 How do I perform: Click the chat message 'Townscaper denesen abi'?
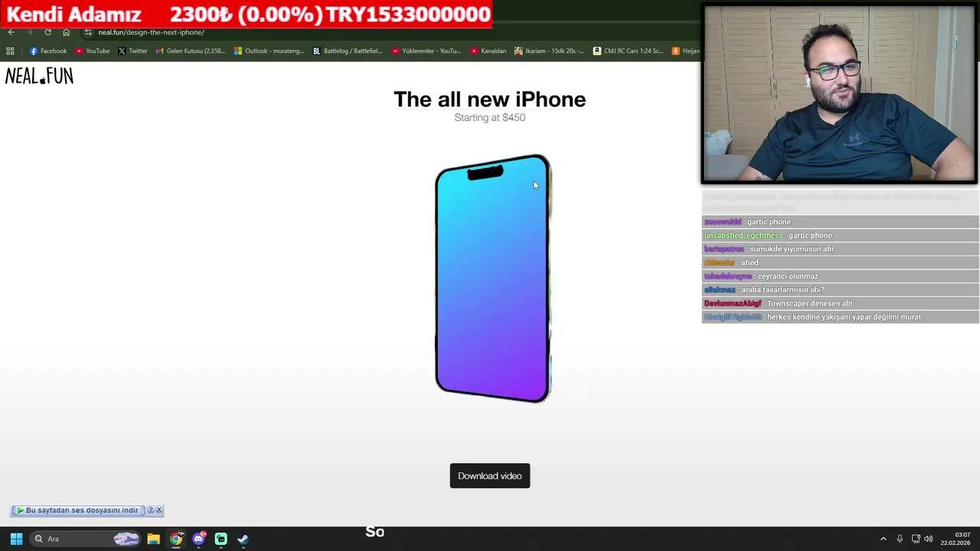809,304
